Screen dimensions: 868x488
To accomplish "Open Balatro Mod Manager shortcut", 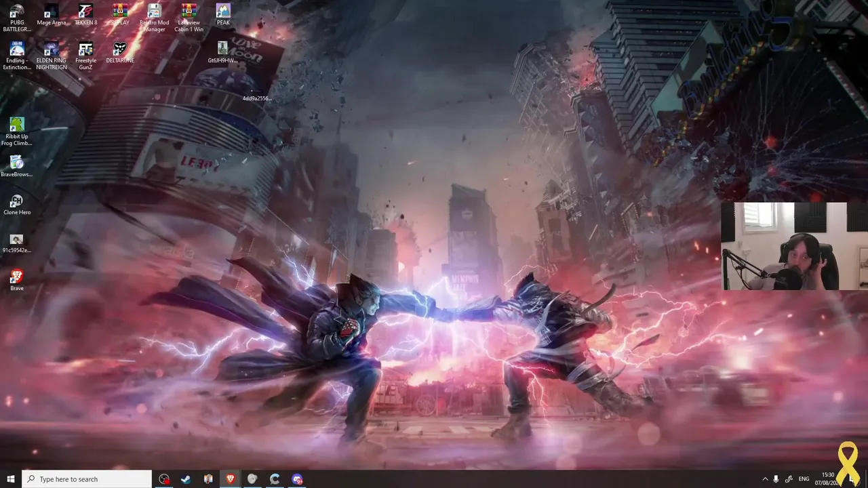I will 154,18.
